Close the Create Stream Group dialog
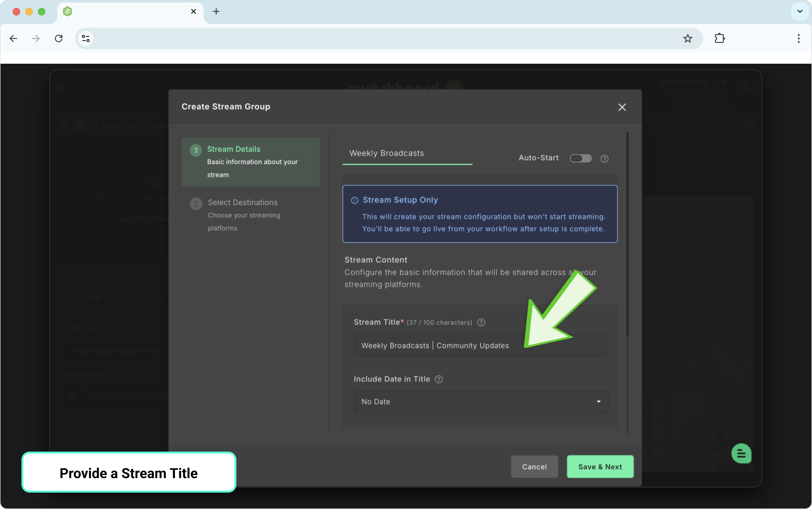Image resolution: width=812 pixels, height=509 pixels. coord(622,107)
